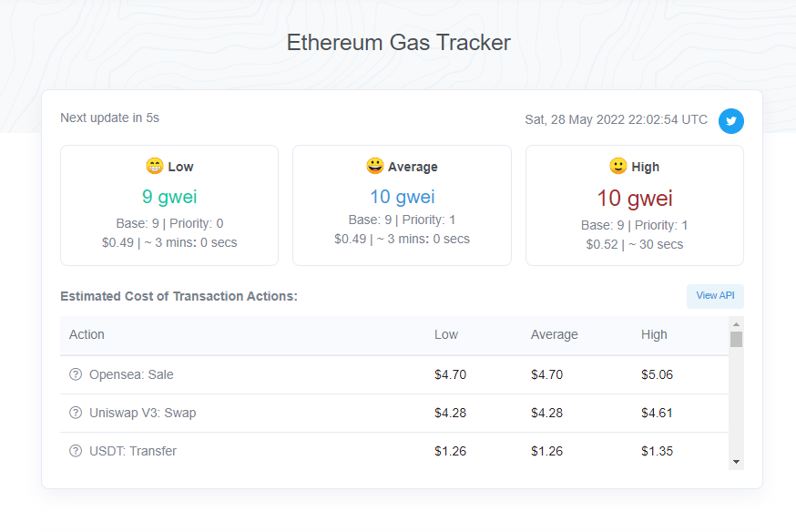Click the question mark beside Opensea: Sale
Screen dimensions: 796x532
[76, 374]
